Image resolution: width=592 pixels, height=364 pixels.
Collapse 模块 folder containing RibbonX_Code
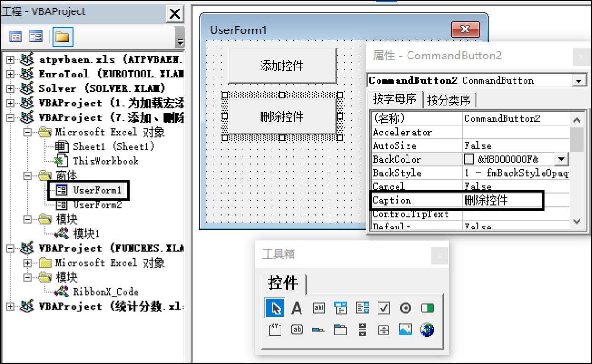pyautogui.click(x=28, y=277)
